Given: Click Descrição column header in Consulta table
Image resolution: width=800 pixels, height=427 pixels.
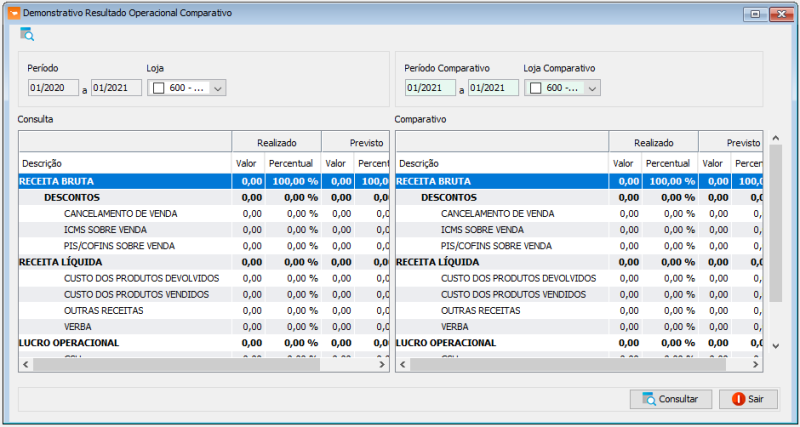Looking at the screenshot, I should (125, 164).
